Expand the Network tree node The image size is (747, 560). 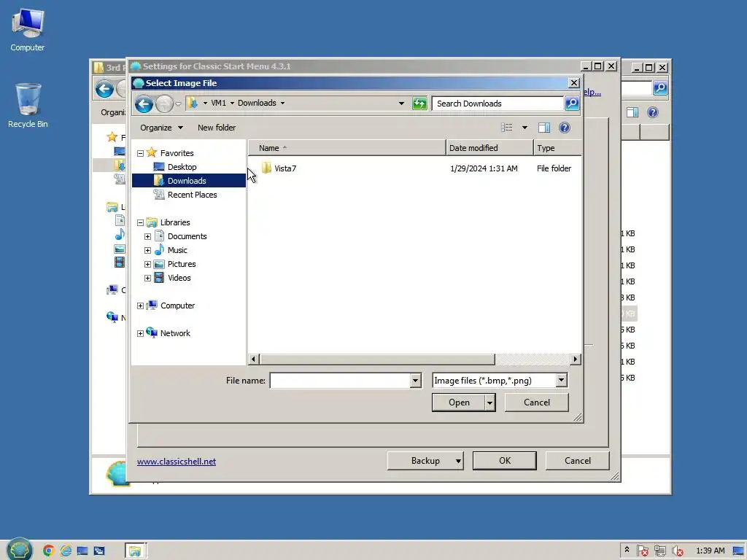pyautogui.click(x=141, y=333)
